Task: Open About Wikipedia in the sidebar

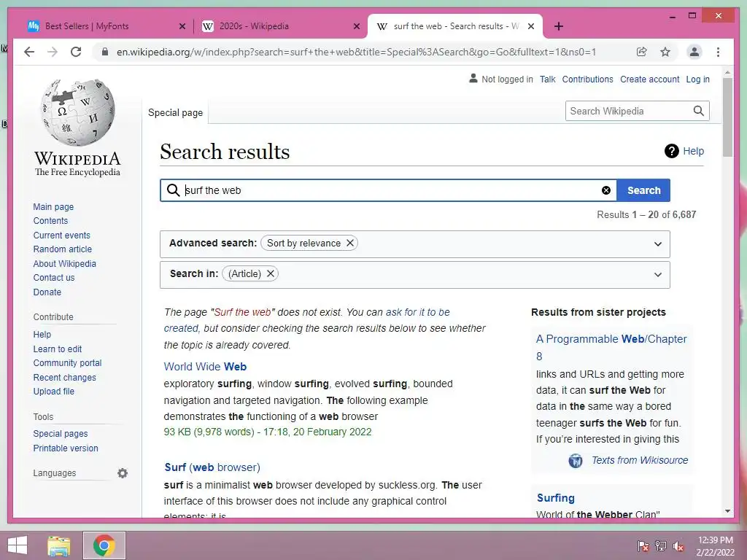Action: [64, 264]
